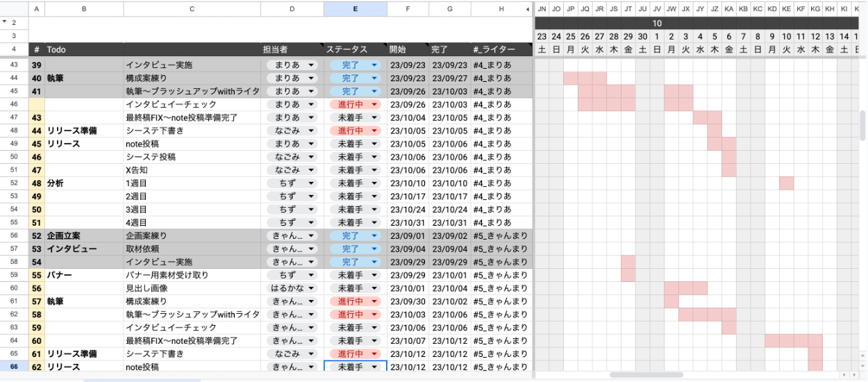868x382 pixels.
Task: Click hidden columns arrow beside column H
Action: click(528, 9)
